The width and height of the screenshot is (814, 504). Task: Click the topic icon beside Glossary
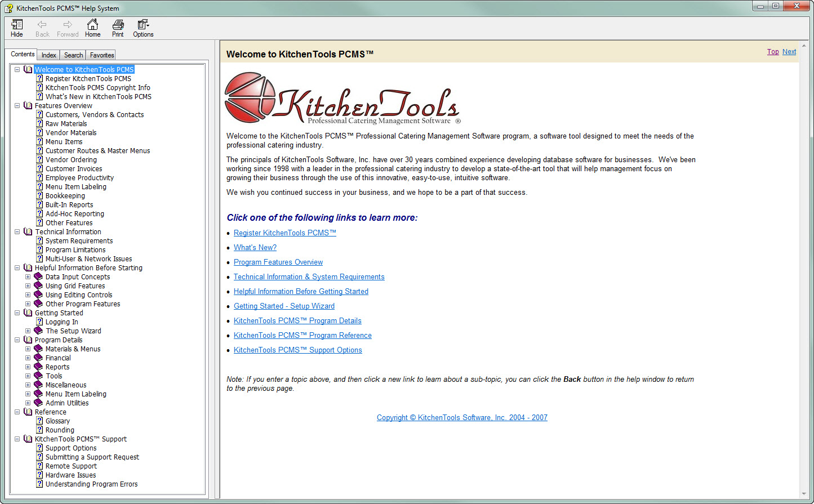pos(40,421)
